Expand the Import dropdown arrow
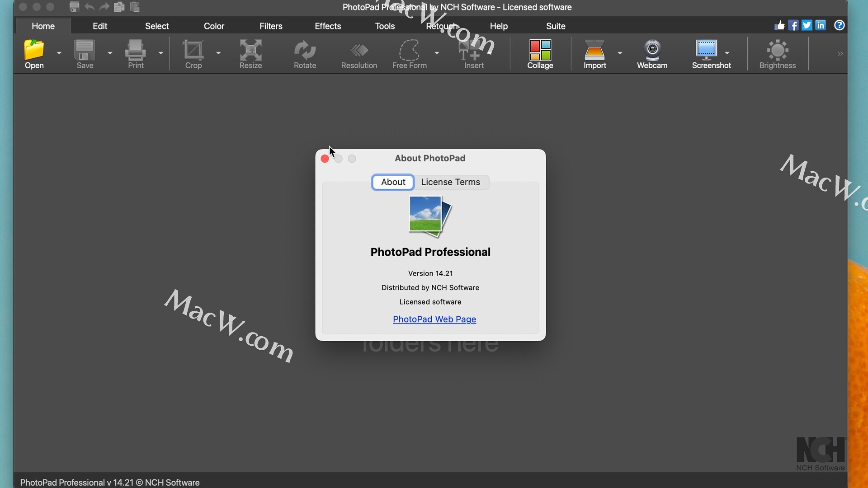The width and height of the screenshot is (868, 488). pyautogui.click(x=620, y=53)
